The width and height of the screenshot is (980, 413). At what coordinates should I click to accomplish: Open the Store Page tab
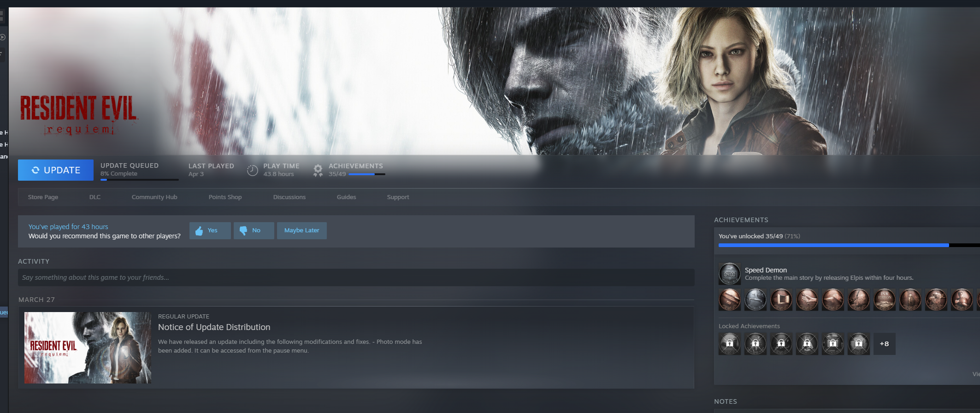[43, 197]
